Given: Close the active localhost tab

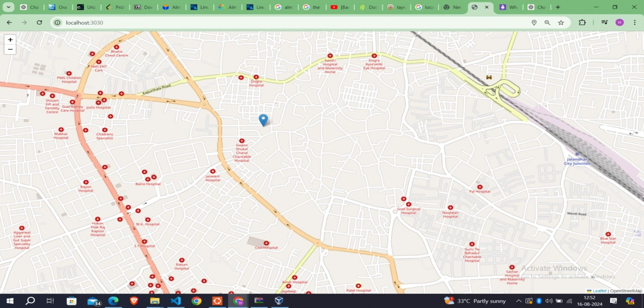Looking at the screenshot, I should click(487, 7).
